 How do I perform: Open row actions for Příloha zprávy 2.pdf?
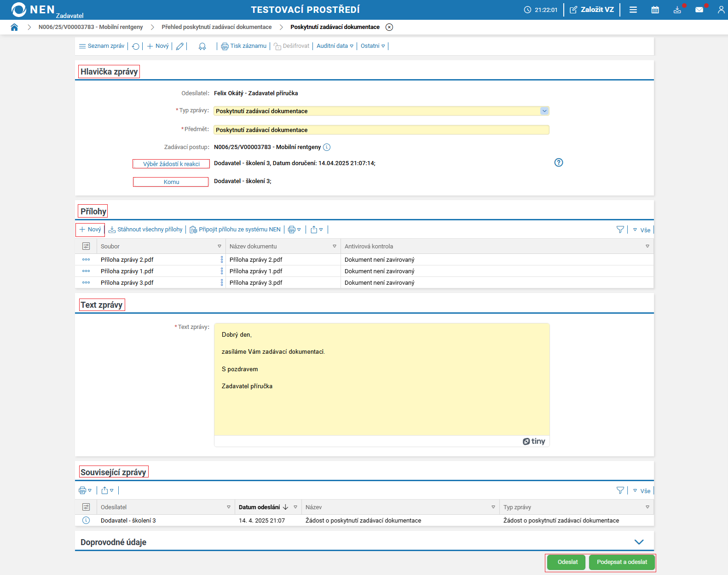click(86, 259)
